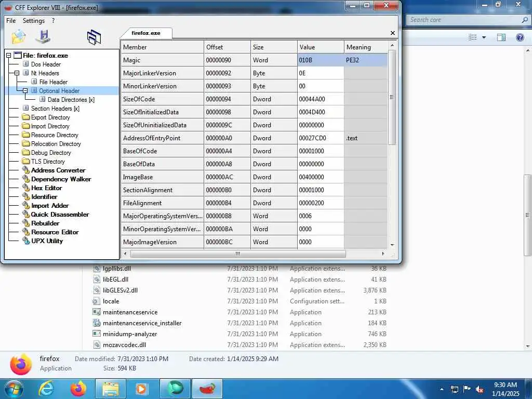This screenshot has height=399, width=532.
Task: Select libEGL.dll in Explorer
Action: click(116, 280)
